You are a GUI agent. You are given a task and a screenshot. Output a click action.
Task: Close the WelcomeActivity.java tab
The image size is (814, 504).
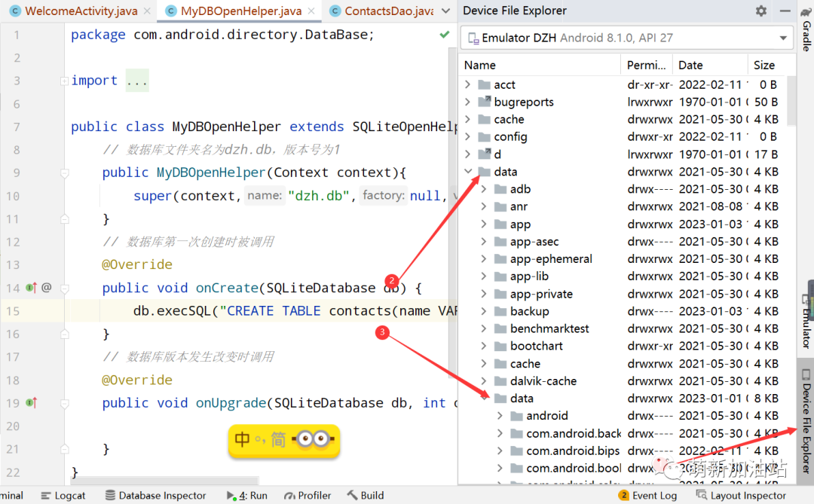tap(148, 11)
